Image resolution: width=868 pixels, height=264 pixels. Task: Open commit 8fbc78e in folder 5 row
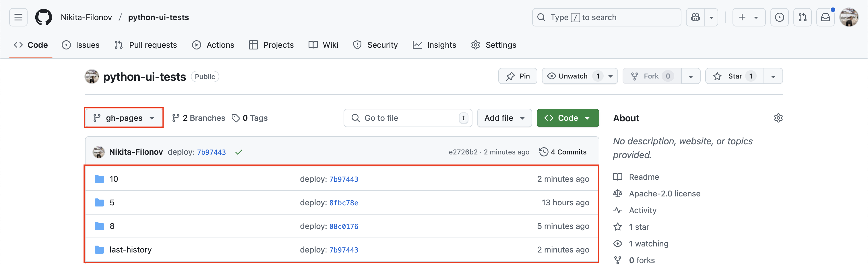(x=344, y=203)
